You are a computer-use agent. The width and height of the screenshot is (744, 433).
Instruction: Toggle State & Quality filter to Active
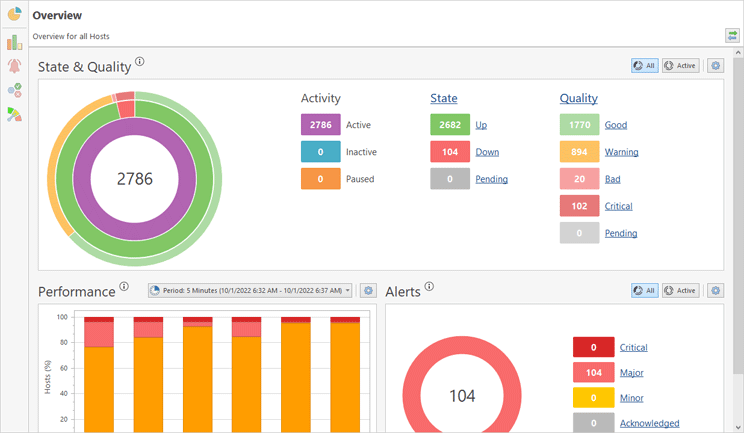click(680, 66)
